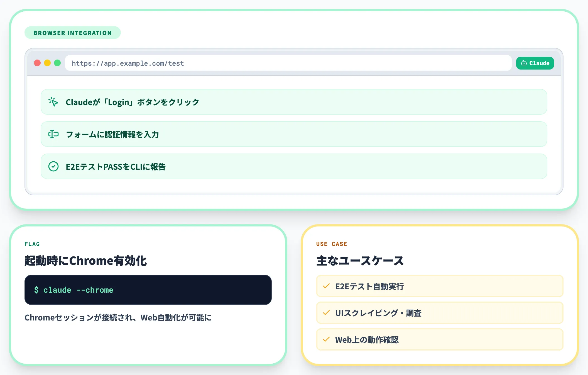Click the red window close dot
This screenshot has height=375, width=588.
(37, 63)
